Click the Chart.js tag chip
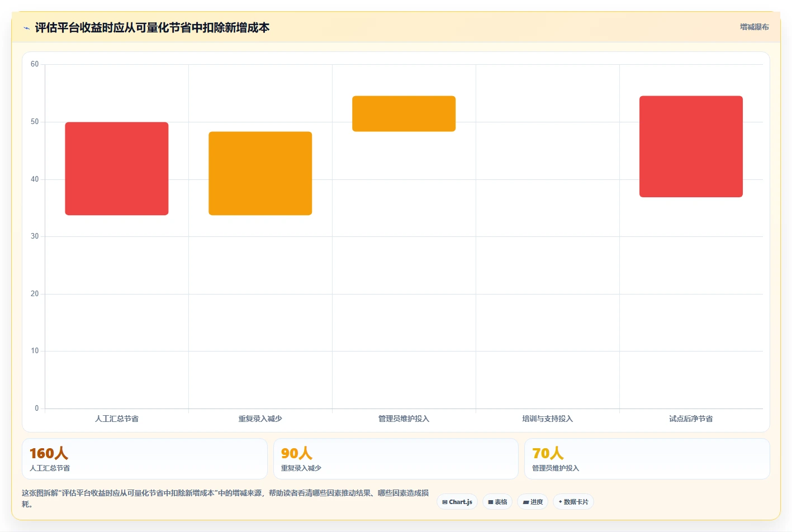The image size is (792, 532). point(457,502)
